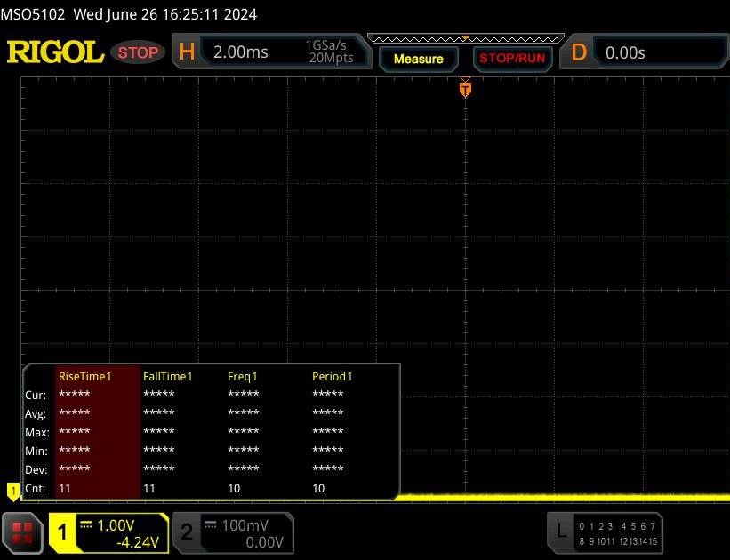Click the RIGOL logo

(x=55, y=52)
